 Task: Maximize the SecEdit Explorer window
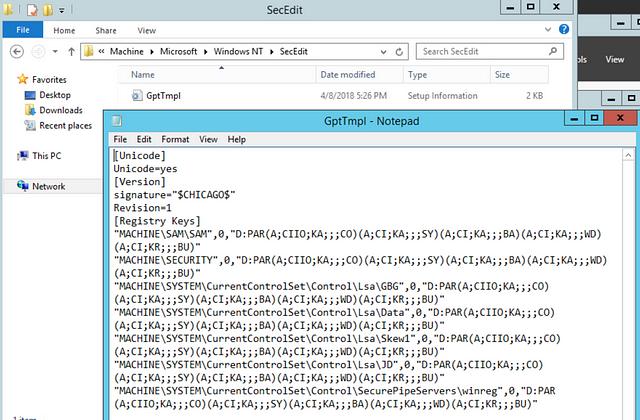point(530,7)
